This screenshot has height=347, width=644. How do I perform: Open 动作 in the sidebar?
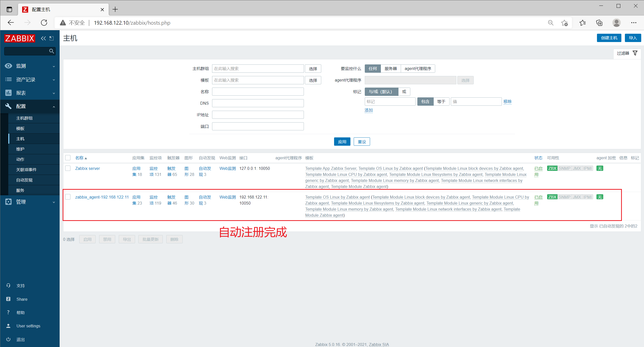pyautogui.click(x=20, y=159)
